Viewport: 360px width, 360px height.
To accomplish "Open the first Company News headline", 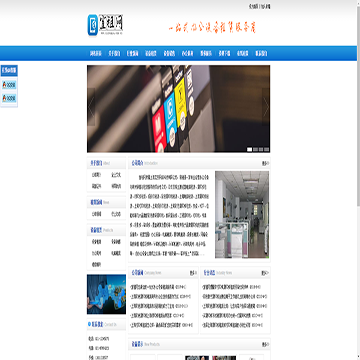I will point(152,287).
